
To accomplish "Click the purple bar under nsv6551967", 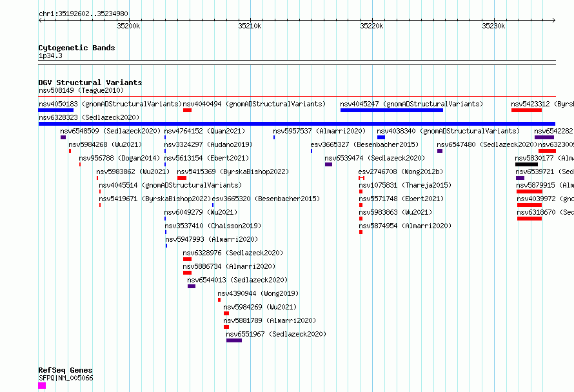I will [234, 340].
